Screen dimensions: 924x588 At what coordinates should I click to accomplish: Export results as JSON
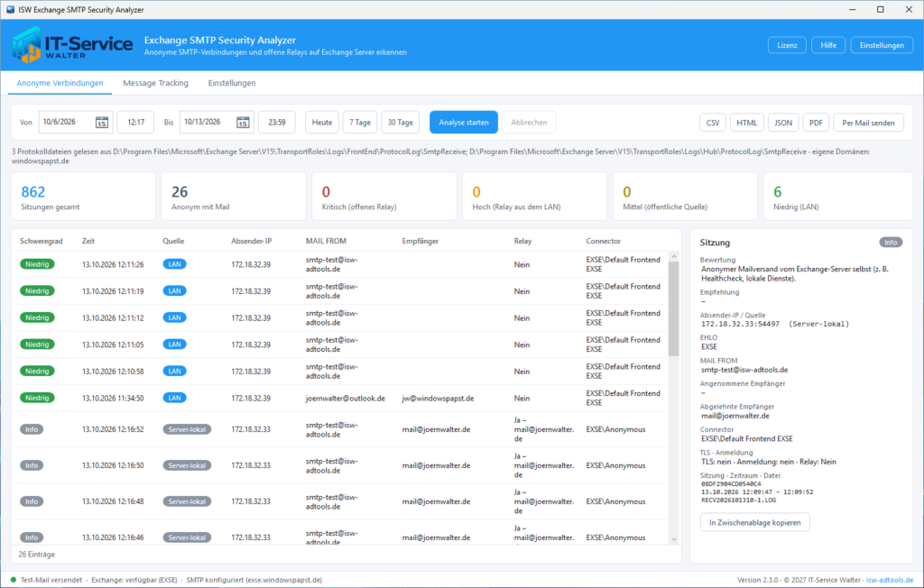coord(783,123)
